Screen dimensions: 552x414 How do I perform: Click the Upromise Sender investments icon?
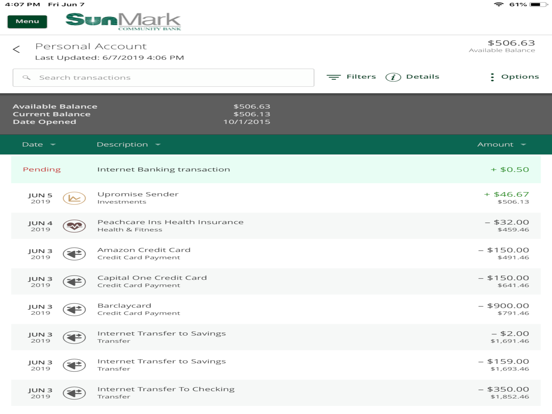point(74,198)
